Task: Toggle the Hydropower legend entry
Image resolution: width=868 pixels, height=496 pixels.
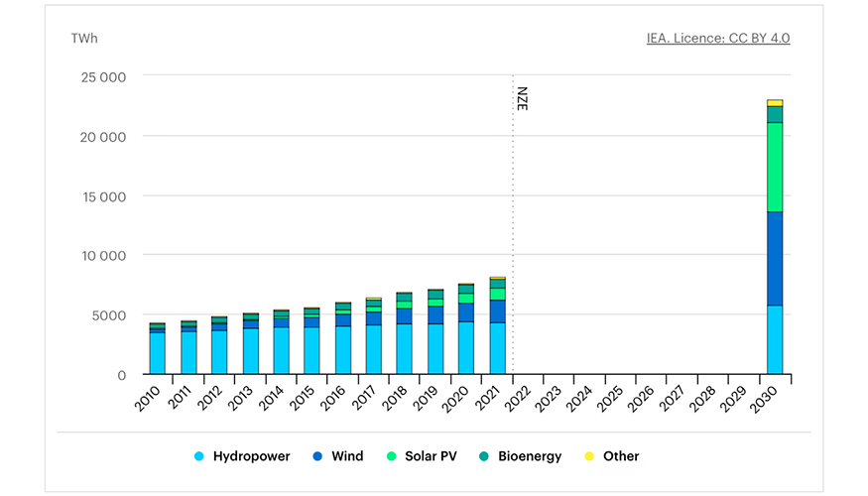Action: pyautogui.click(x=251, y=456)
